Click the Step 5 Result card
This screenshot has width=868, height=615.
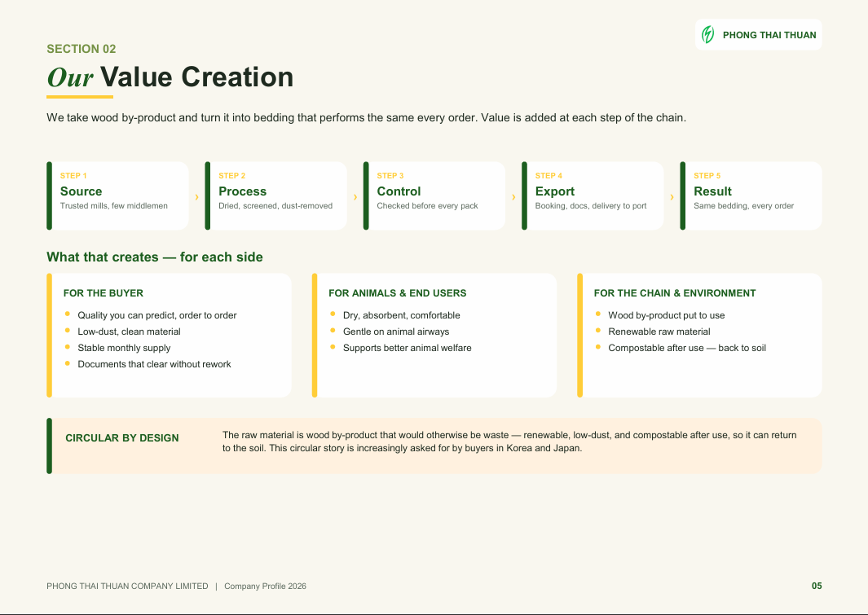point(751,195)
